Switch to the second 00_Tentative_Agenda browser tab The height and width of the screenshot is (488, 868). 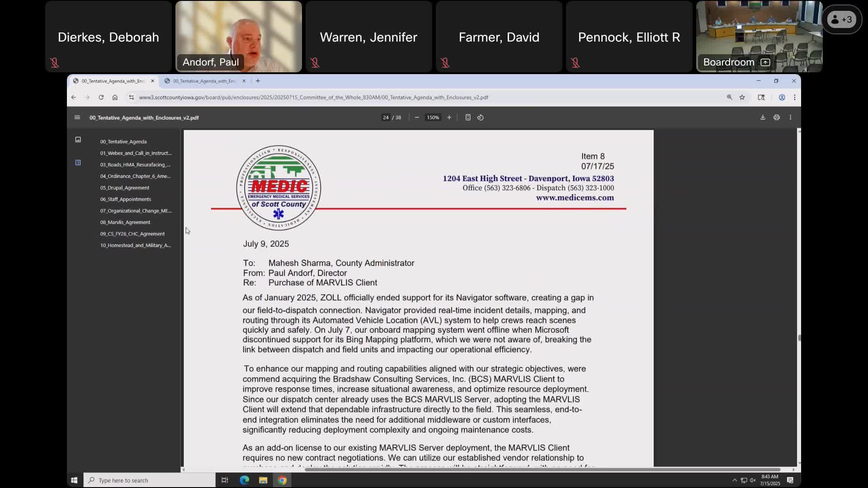(x=203, y=81)
